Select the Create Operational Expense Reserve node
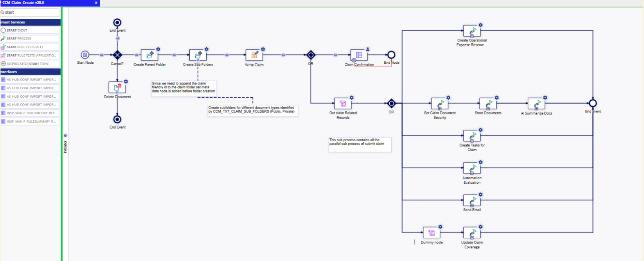Viewport: 644px width, 261px height. pyautogui.click(x=472, y=31)
